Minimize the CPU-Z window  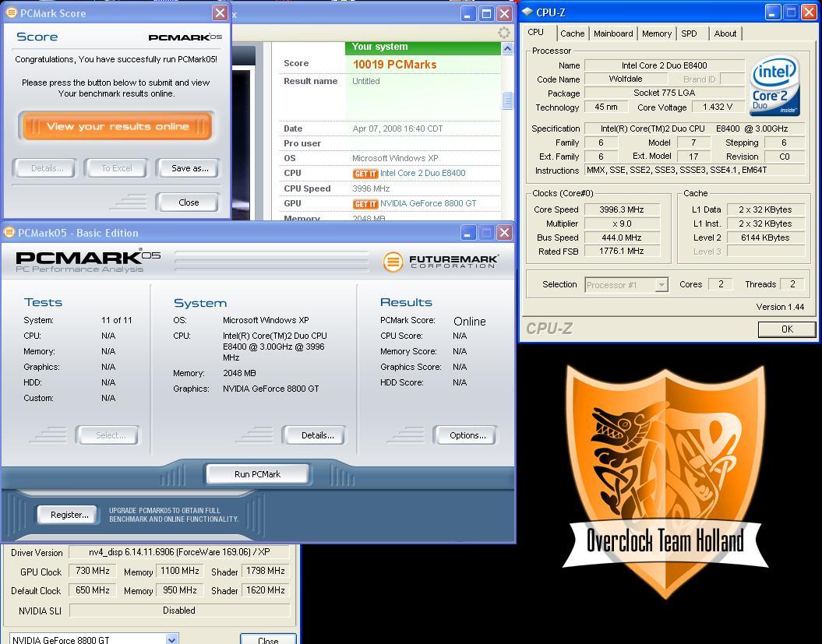tap(773, 12)
